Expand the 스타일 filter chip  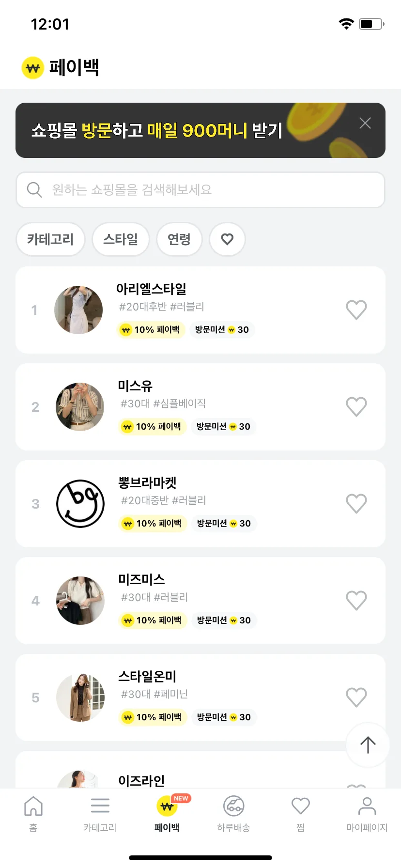121,239
